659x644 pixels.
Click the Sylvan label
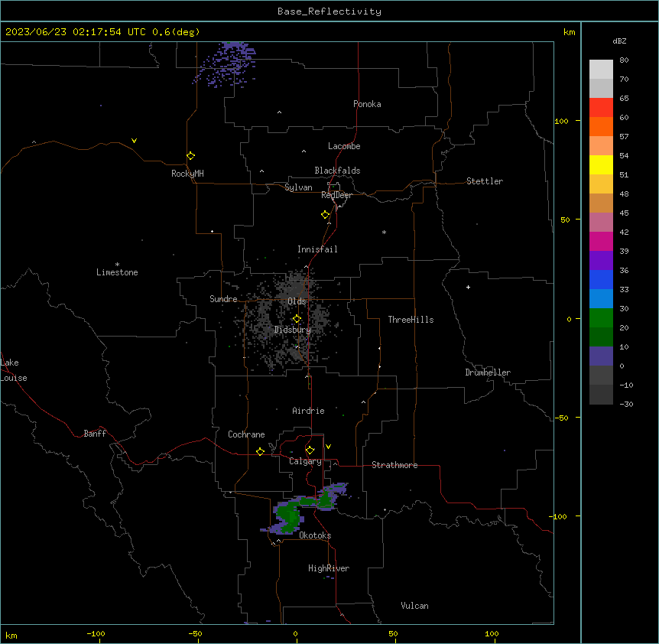coord(298,187)
